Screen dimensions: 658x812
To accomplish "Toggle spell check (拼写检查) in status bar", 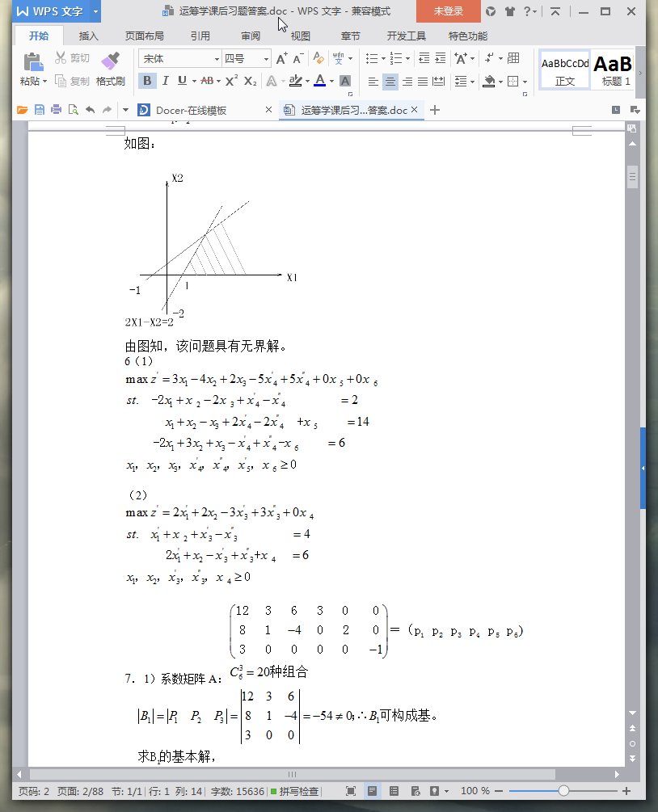I will pyautogui.click(x=294, y=791).
